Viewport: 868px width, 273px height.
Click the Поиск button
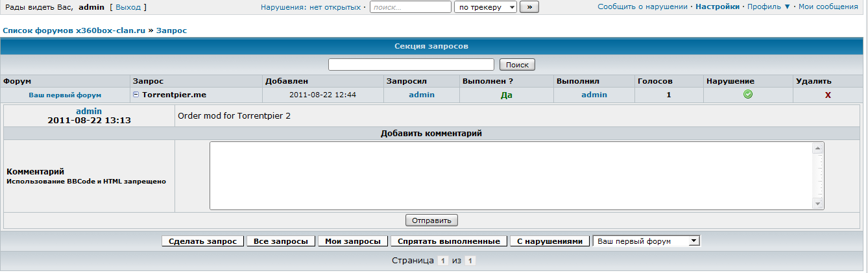517,65
